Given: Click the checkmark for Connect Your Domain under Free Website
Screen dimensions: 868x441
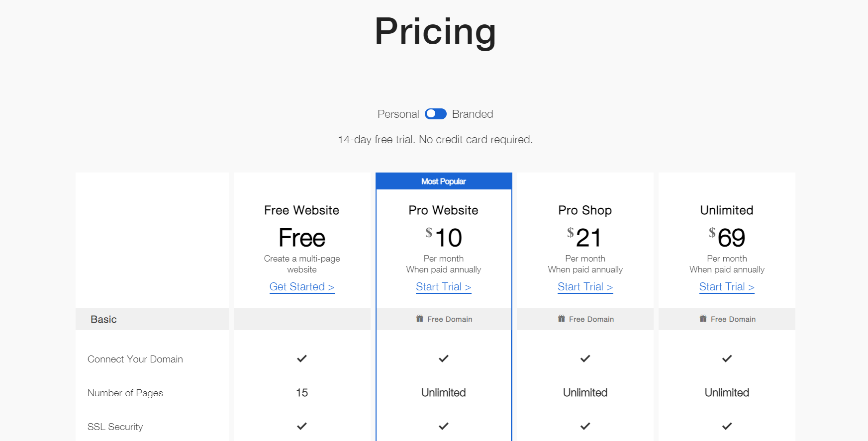Looking at the screenshot, I should 301,358.
